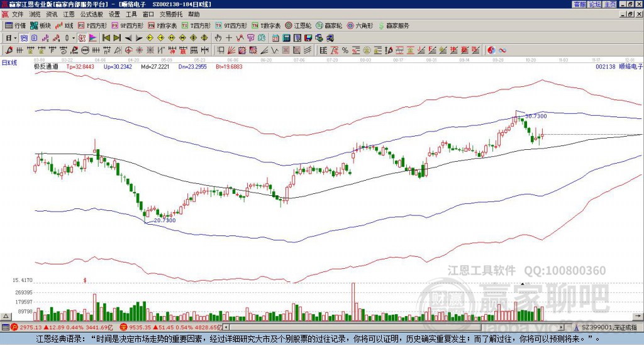This screenshot has width=644, height=345.
Task: Select the hand pan tool
Action: tap(218, 38)
